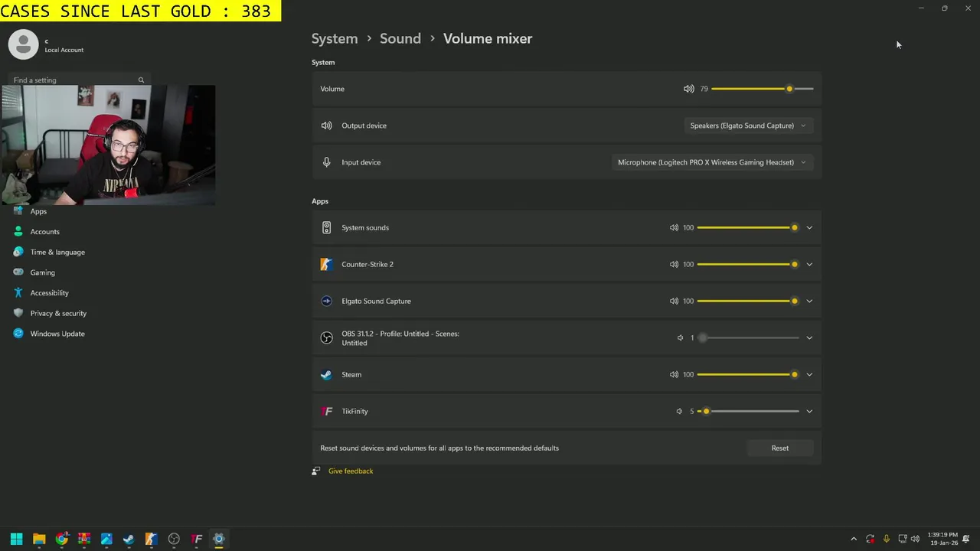Mute Elgato Sound Capture speaker icon
Screen dimensions: 980x551
point(674,301)
